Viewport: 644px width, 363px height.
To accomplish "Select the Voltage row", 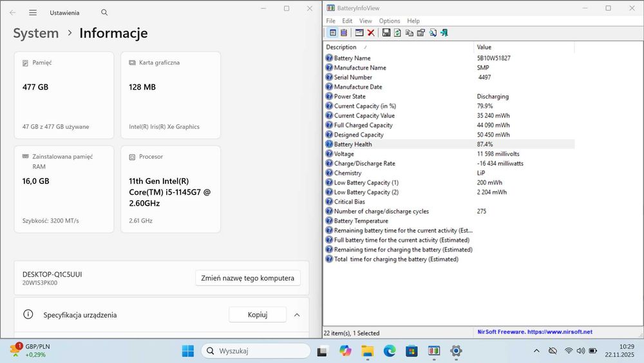I will 450,153.
